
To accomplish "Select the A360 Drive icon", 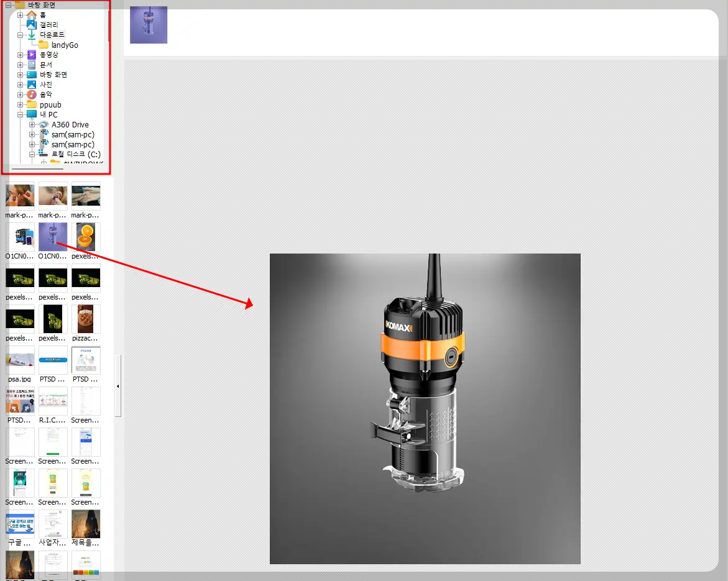I will pos(44,124).
